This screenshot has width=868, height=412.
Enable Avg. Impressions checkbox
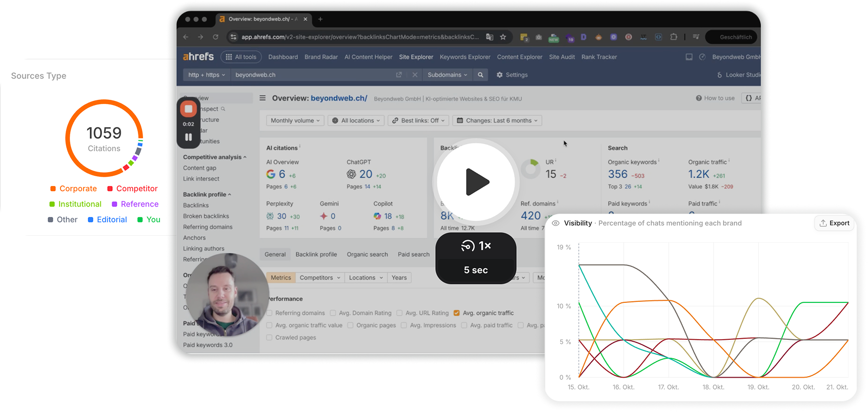(403, 325)
